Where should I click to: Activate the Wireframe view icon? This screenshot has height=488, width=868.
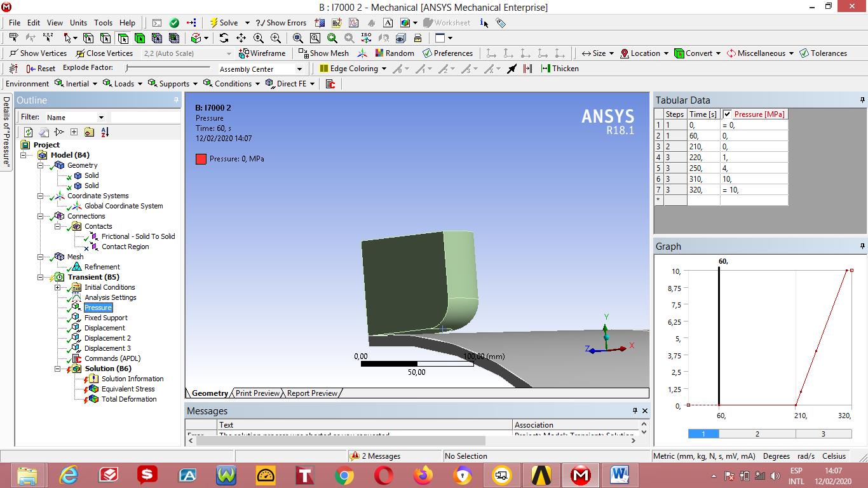pyautogui.click(x=261, y=53)
